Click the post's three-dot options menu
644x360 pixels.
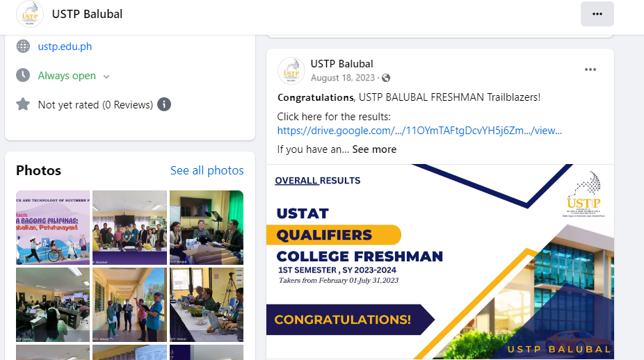pyautogui.click(x=590, y=69)
